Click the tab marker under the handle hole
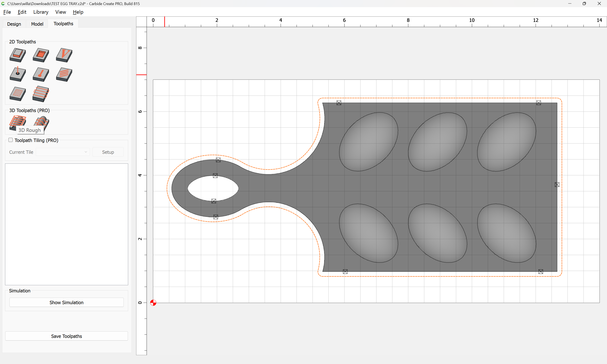607x364 pixels. 214,201
